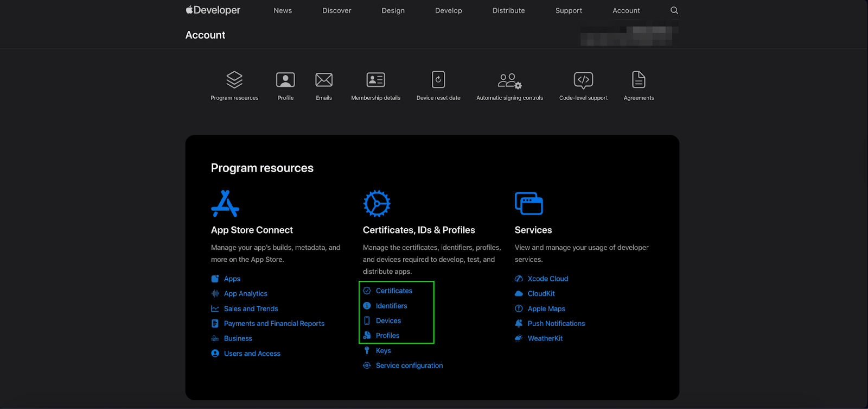
Task: Open the Devices link
Action: coord(388,320)
